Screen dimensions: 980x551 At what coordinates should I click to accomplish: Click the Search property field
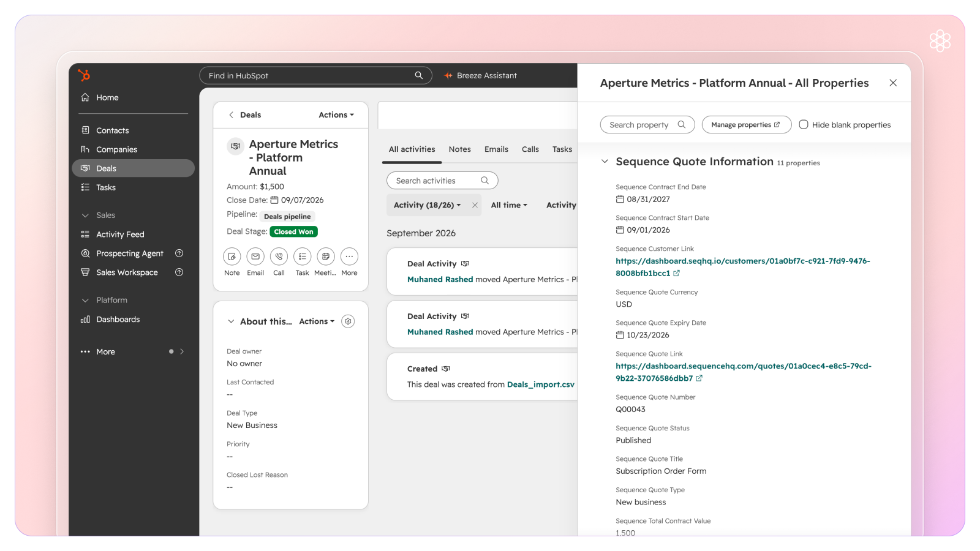point(647,124)
